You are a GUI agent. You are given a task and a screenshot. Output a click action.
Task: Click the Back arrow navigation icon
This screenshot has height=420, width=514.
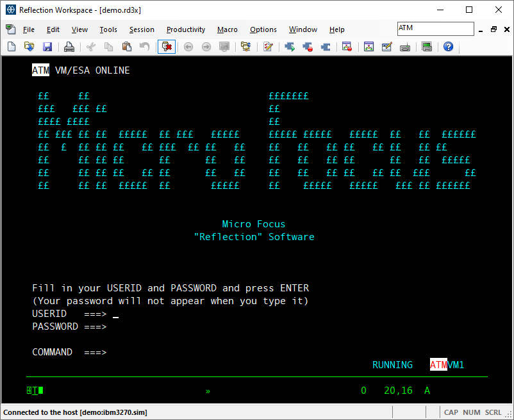(188, 47)
